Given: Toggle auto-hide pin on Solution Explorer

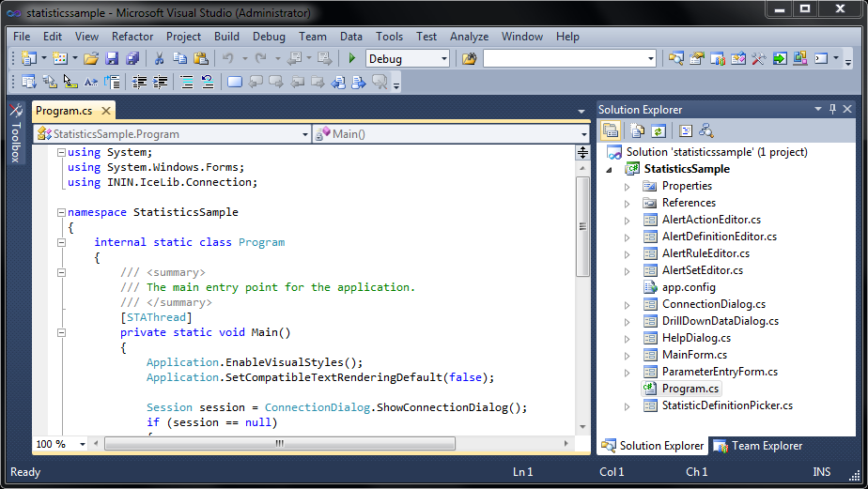Looking at the screenshot, I should (832, 110).
